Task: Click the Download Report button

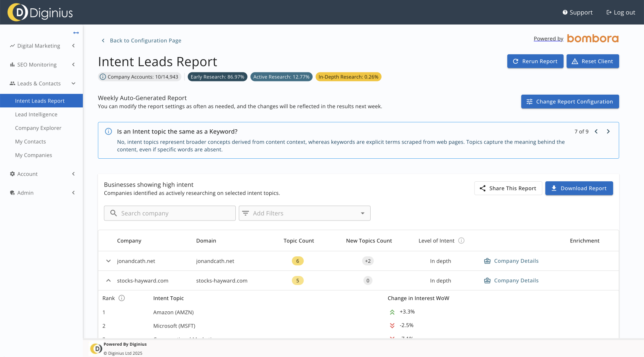Action: 579,188
